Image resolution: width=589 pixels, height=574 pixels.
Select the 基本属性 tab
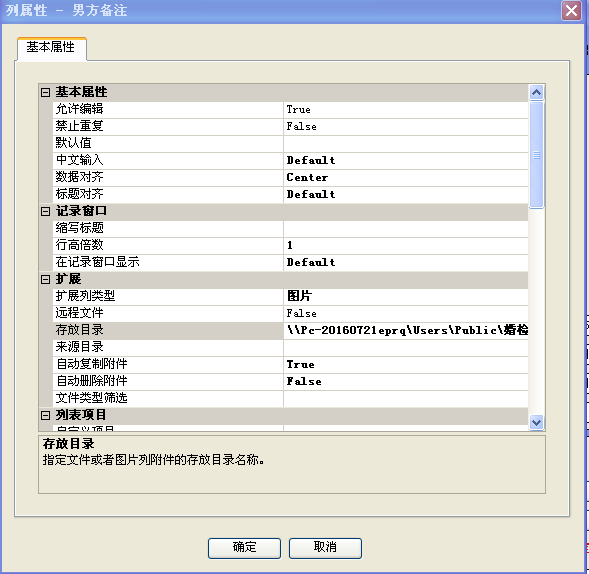pos(51,47)
